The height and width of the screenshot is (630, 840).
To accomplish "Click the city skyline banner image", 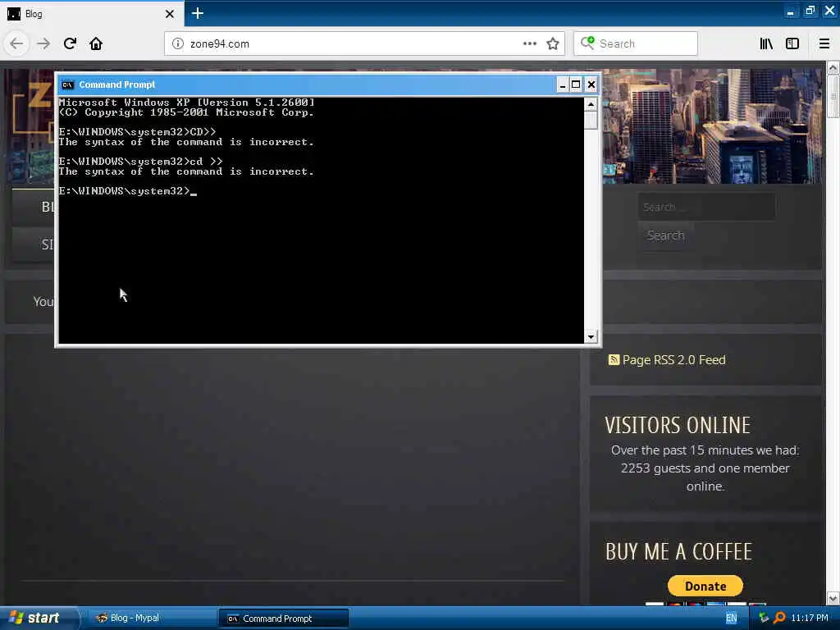I will click(x=713, y=126).
